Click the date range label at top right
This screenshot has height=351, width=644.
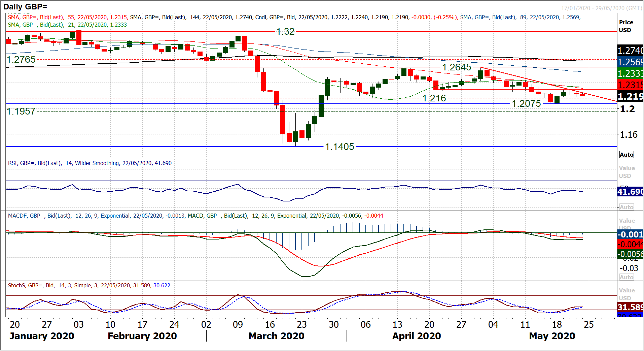601,8
